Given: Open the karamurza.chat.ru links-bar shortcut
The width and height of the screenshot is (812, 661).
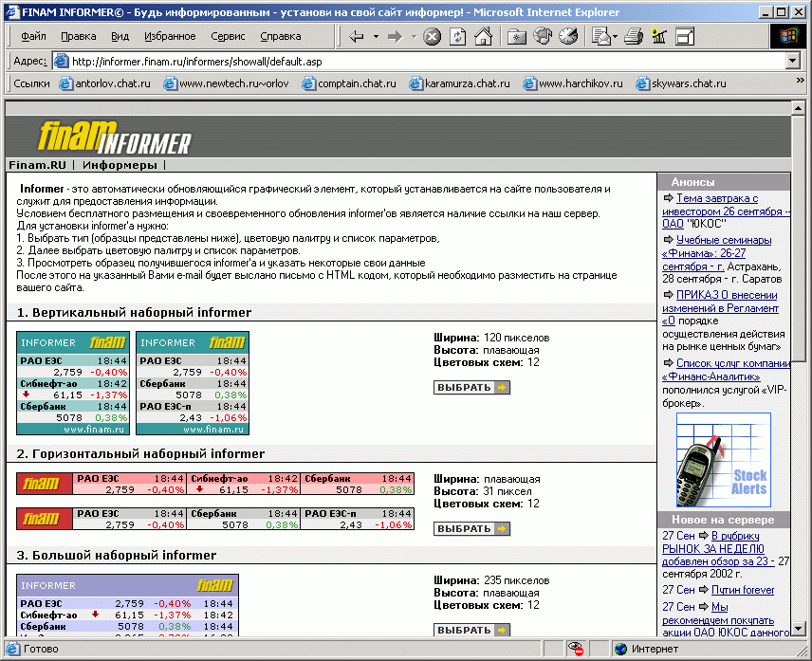Looking at the screenshot, I should click(x=460, y=83).
